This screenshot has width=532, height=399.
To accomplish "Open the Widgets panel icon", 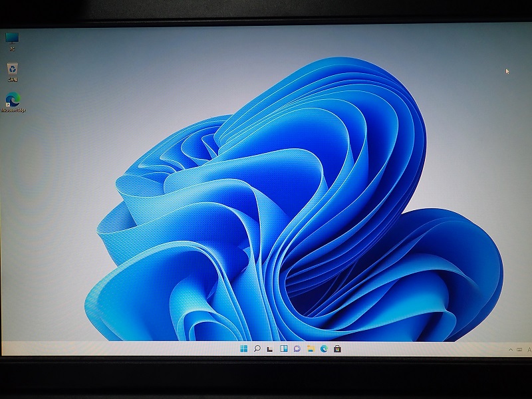I will tap(284, 348).
